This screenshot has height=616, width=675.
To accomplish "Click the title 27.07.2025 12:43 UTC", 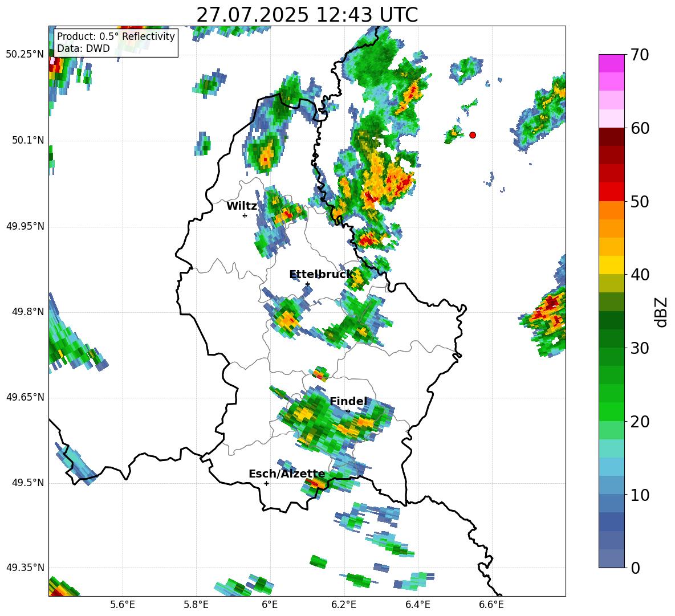I will (307, 15).
